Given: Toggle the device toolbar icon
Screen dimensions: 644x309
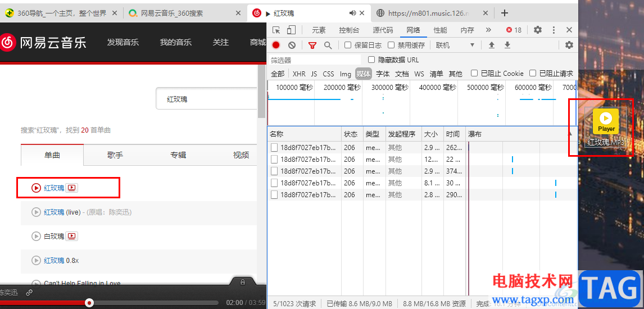Looking at the screenshot, I should point(291,30).
